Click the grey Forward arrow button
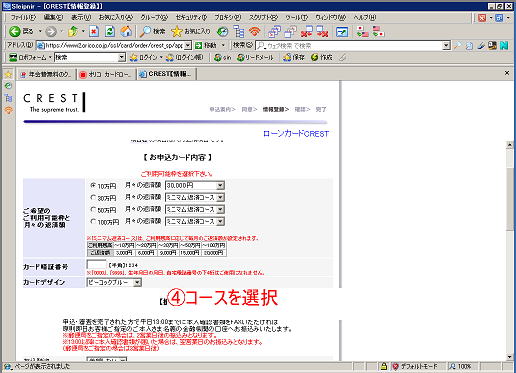 [x=51, y=32]
